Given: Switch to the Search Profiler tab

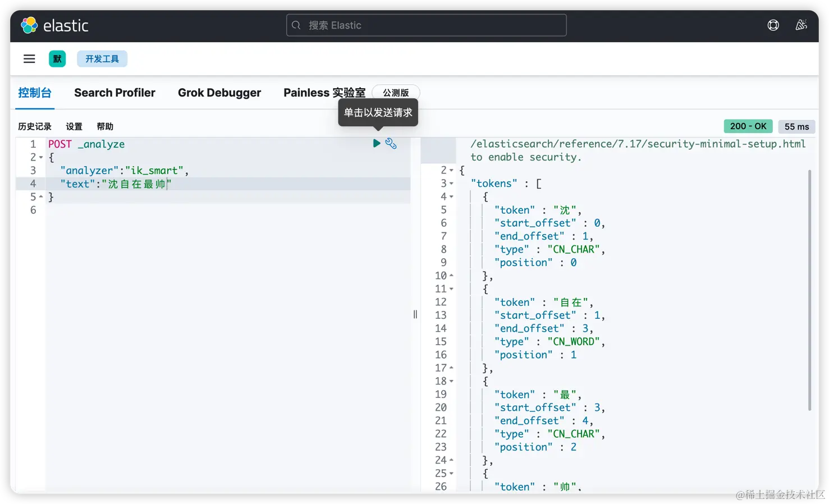Looking at the screenshot, I should tap(114, 93).
